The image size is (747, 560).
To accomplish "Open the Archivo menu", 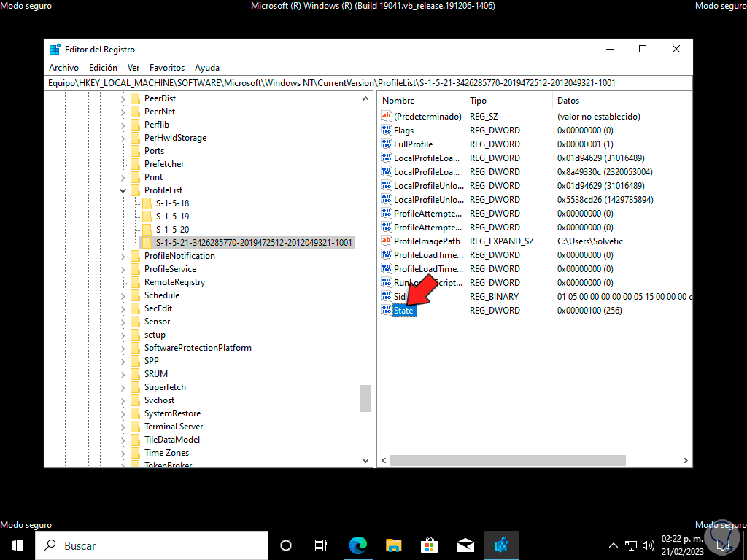I will (64, 68).
